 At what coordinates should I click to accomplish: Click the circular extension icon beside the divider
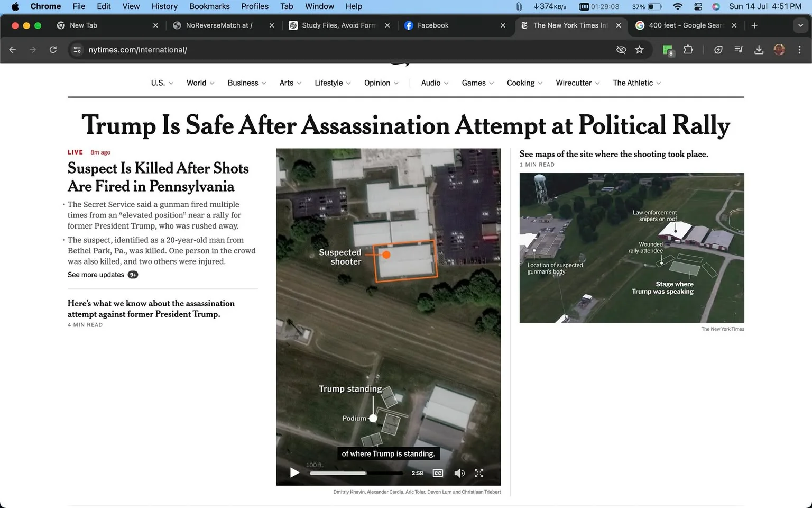(x=718, y=50)
